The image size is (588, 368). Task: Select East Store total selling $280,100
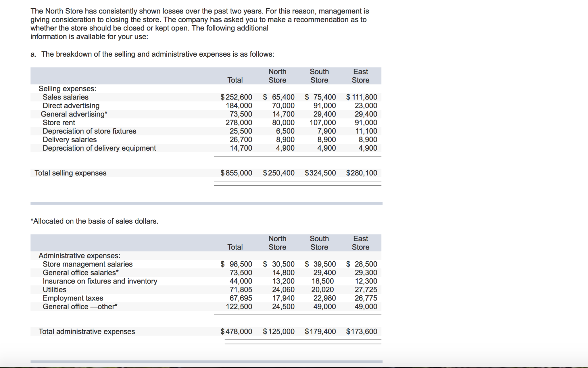click(x=362, y=173)
